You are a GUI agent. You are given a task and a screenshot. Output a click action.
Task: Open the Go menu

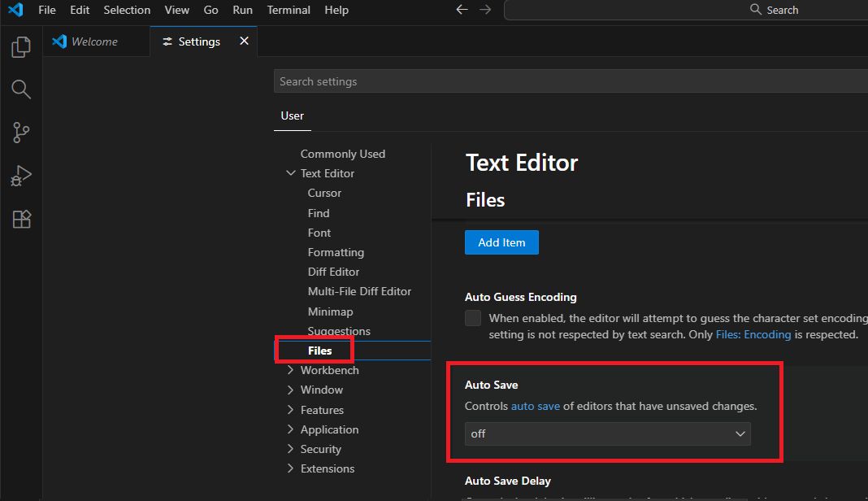[211, 10]
